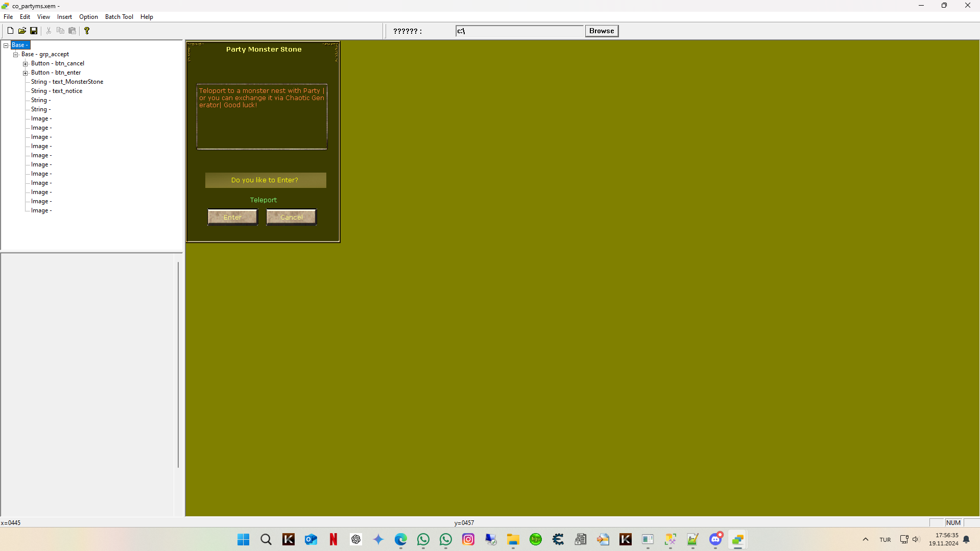Create a new document via toolbar icon
The image size is (980, 551).
coord(10,30)
